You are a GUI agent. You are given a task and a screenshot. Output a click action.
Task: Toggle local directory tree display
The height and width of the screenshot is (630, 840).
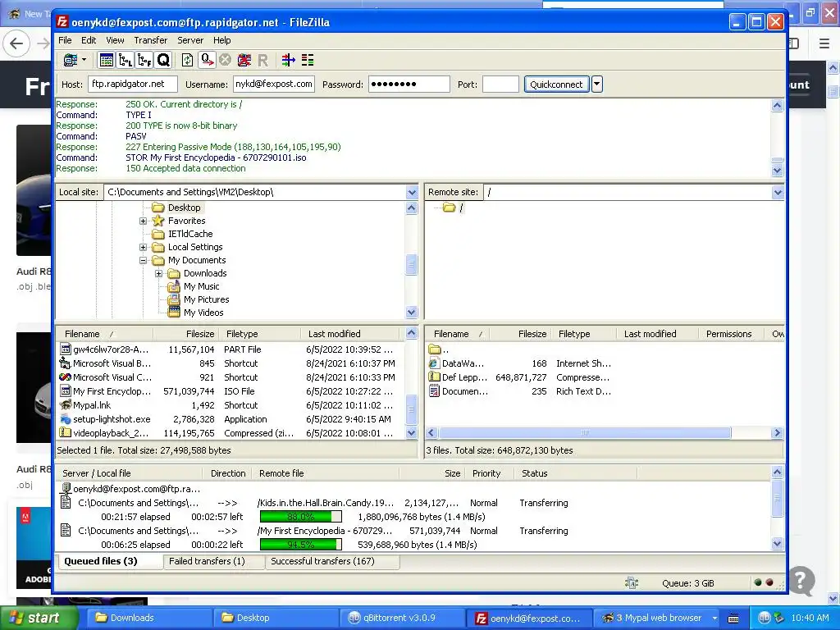[126, 60]
